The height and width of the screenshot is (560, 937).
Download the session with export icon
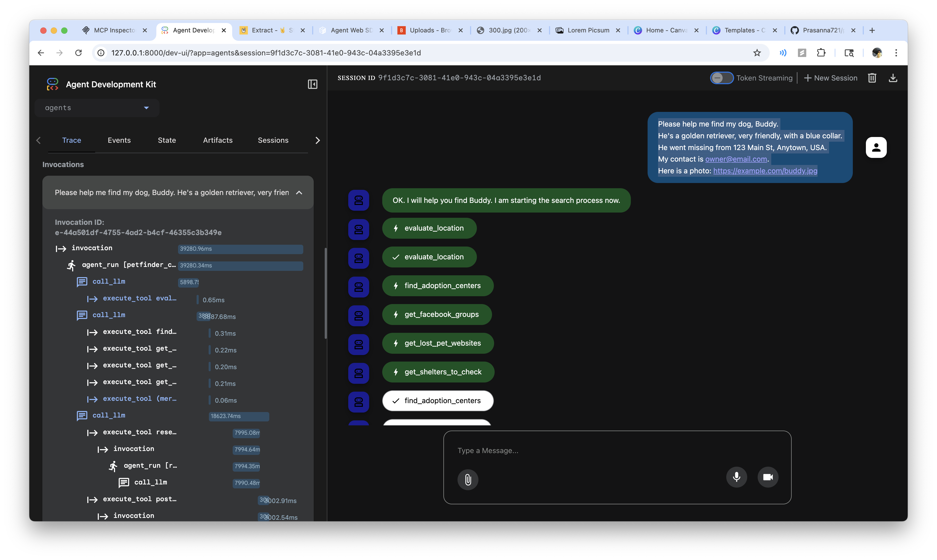click(x=893, y=78)
